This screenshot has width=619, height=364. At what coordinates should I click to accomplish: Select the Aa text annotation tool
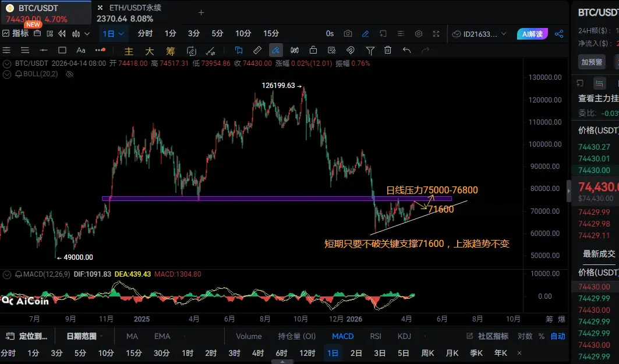tap(80, 50)
